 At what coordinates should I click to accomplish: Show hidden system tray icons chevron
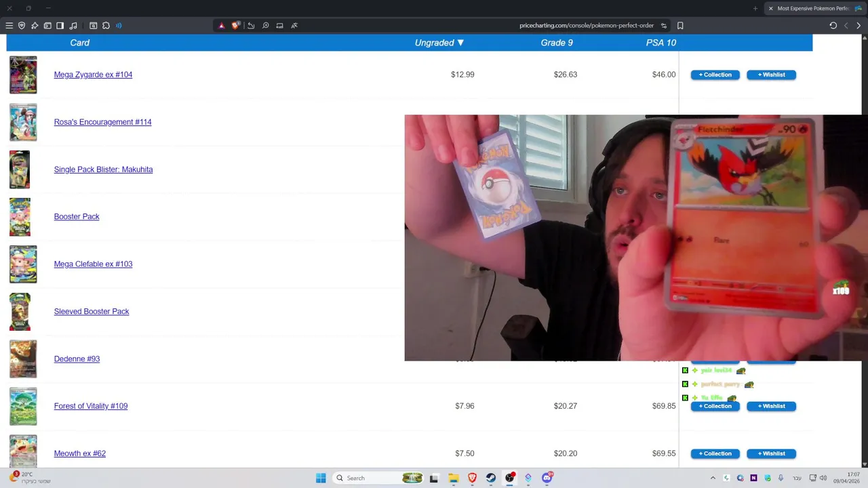pos(713,478)
